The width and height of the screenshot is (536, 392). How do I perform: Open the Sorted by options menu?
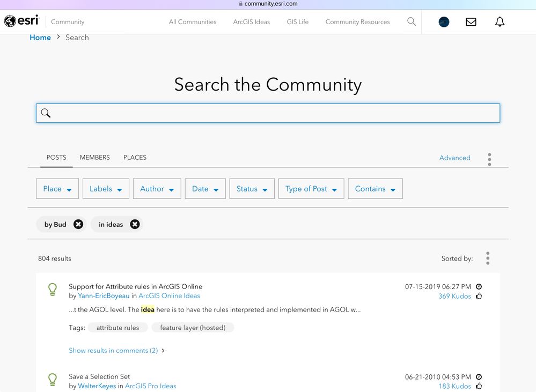(x=488, y=258)
